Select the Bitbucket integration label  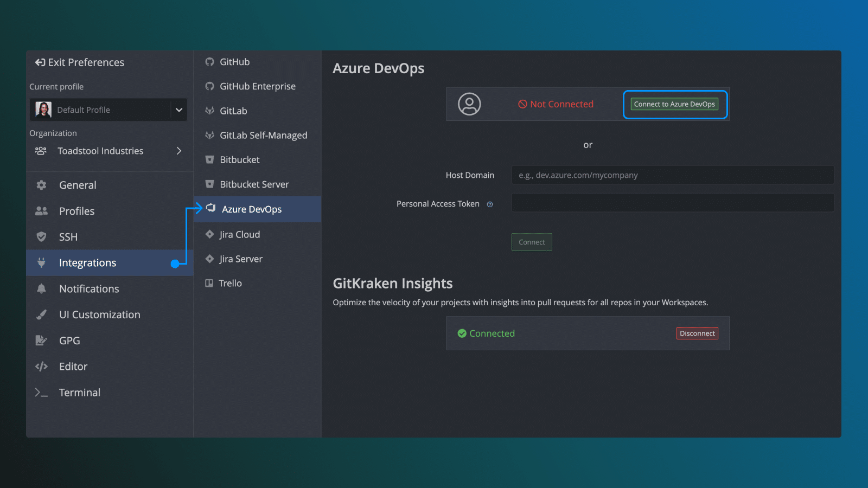pos(240,159)
